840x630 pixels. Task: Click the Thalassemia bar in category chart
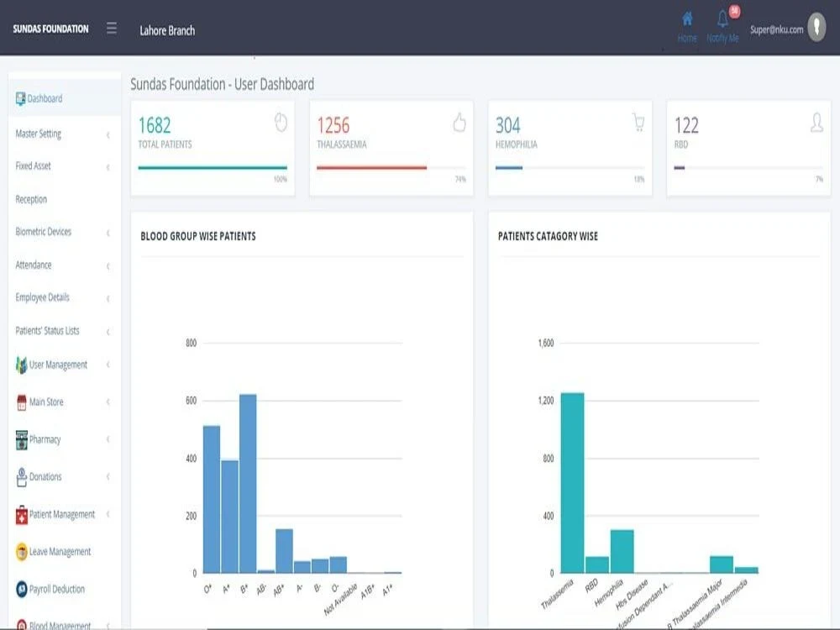point(573,483)
